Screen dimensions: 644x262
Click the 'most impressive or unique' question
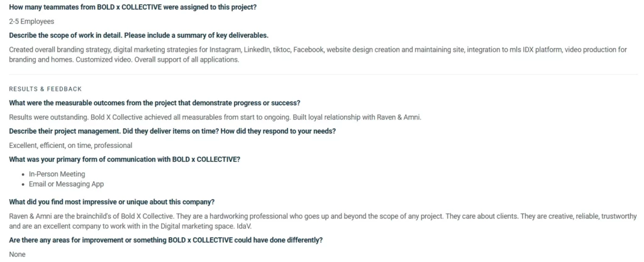pos(112,202)
